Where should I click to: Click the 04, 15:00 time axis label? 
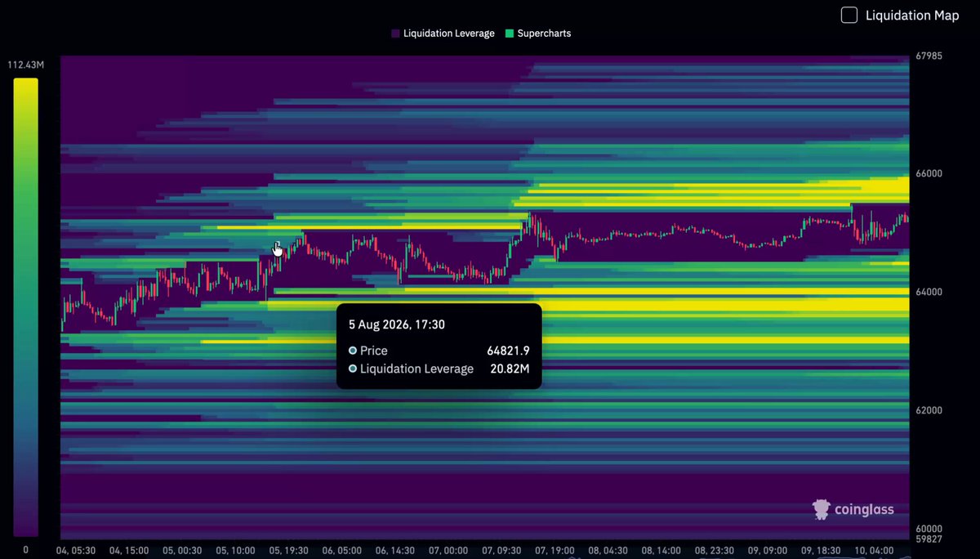pos(131,551)
